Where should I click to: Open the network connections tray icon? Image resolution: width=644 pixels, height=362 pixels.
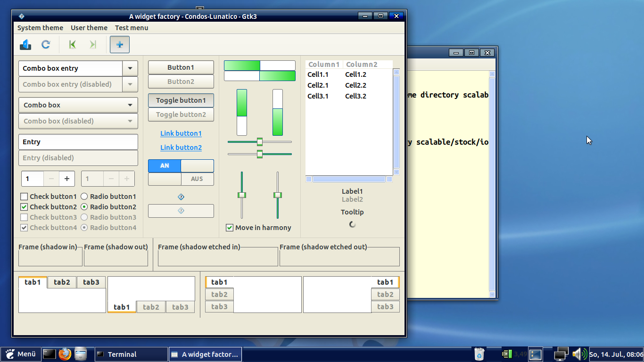(x=561, y=354)
